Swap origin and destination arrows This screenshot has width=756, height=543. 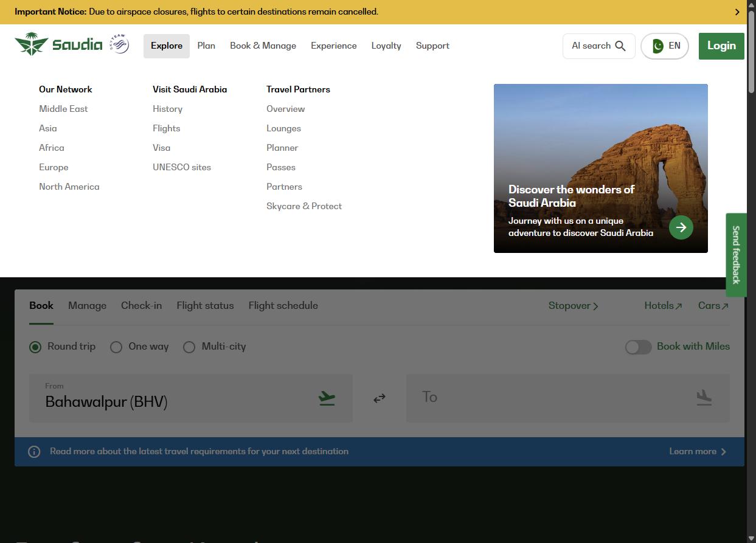(380, 398)
